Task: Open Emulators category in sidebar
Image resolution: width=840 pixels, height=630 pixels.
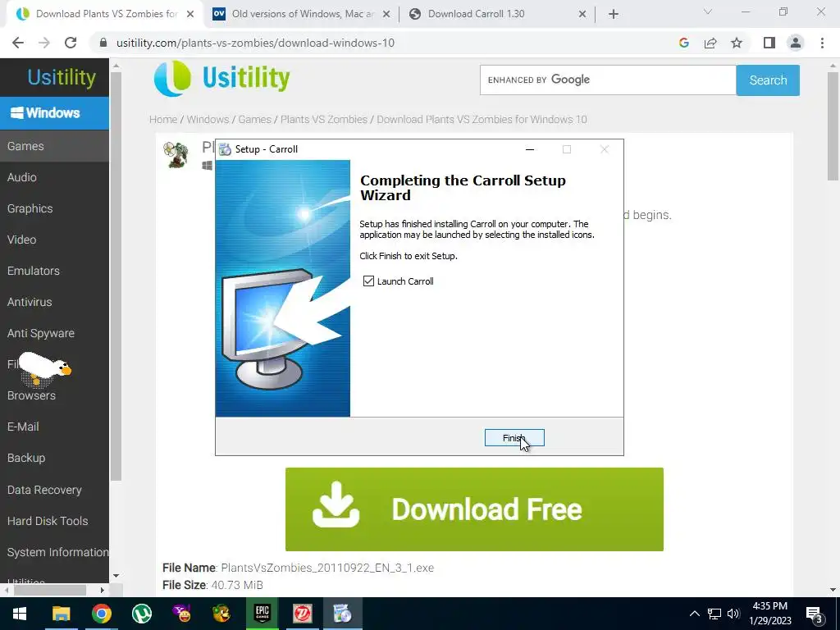Action: coord(54,271)
